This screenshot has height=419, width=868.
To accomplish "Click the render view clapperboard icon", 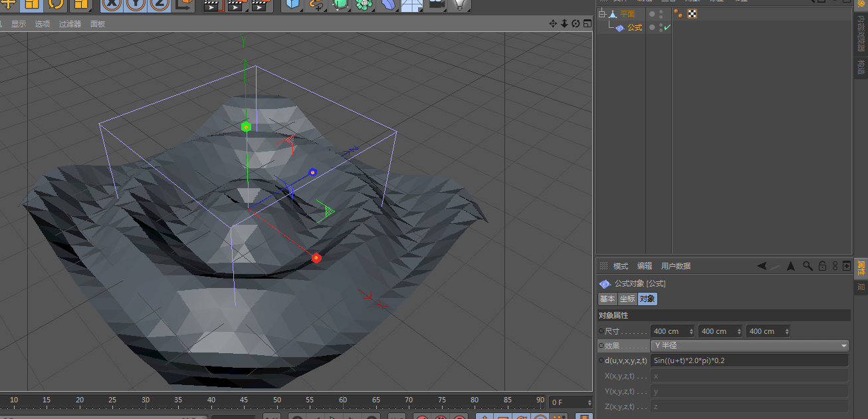I will click(x=212, y=5).
